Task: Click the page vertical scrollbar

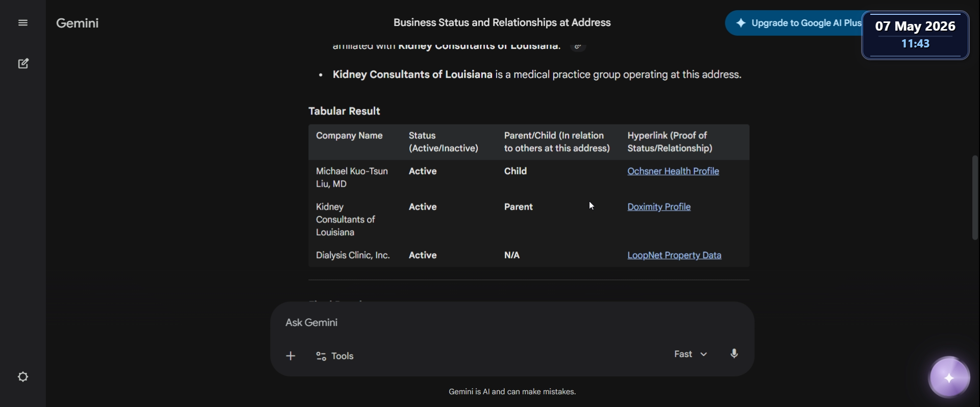Action: 975,197
